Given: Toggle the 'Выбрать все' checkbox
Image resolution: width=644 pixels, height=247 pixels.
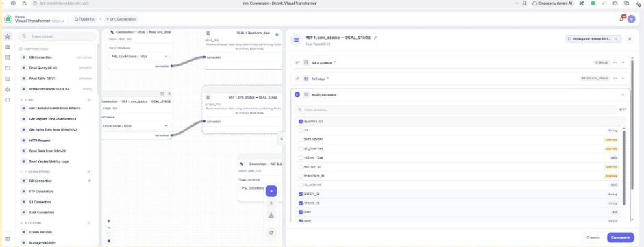Looking at the screenshot, I should tap(301, 122).
